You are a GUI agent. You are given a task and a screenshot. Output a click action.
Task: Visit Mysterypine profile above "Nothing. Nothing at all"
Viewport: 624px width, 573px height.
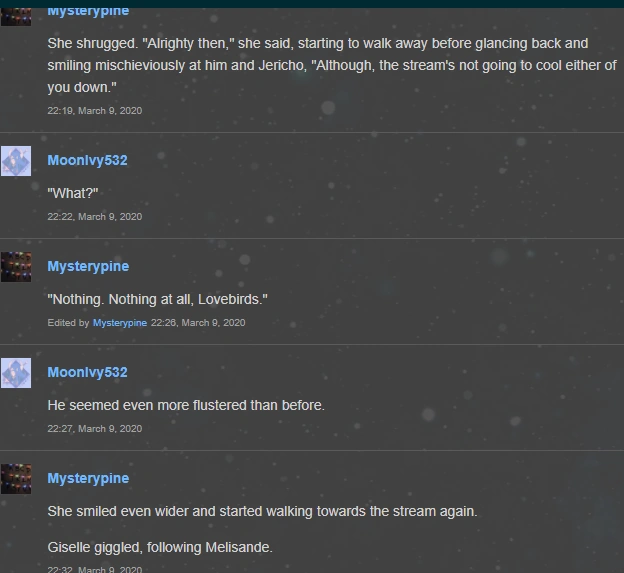coord(88,267)
